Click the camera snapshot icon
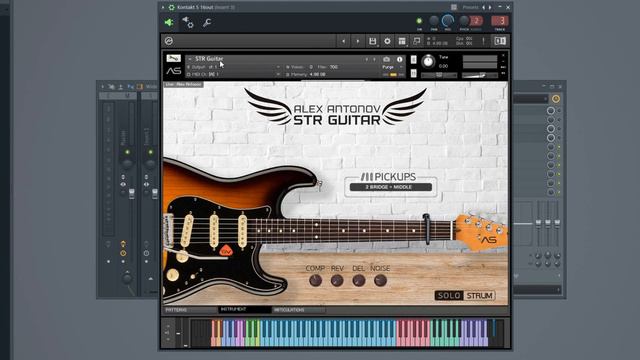Image resolution: width=640 pixels, height=360 pixels. [x=387, y=60]
